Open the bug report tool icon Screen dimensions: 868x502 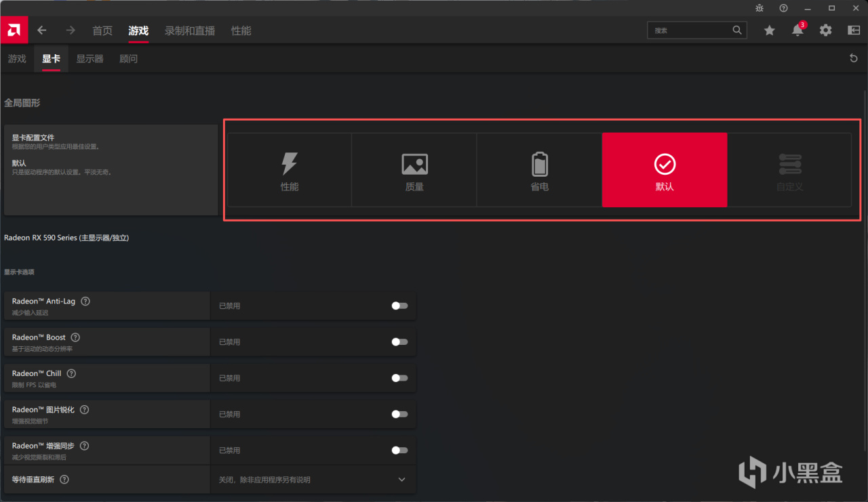click(759, 8)
